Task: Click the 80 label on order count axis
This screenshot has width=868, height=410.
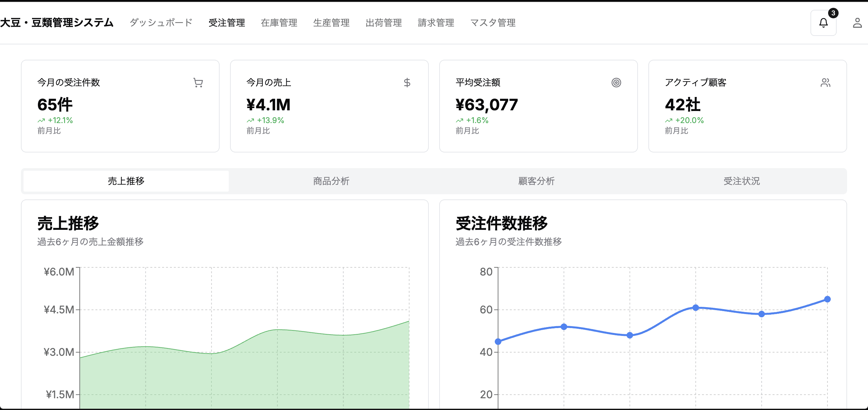Action: pyautogui.click(x=486, y=272)
